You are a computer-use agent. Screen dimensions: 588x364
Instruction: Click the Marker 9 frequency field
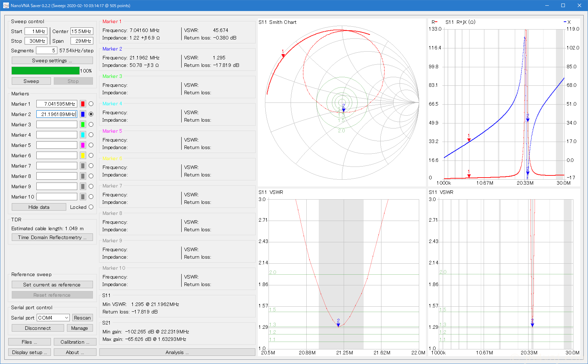[57, 186]
